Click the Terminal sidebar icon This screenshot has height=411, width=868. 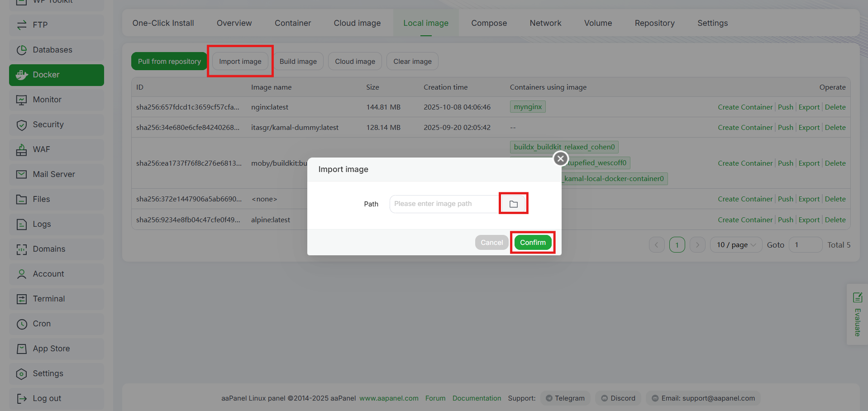[22, 299]
